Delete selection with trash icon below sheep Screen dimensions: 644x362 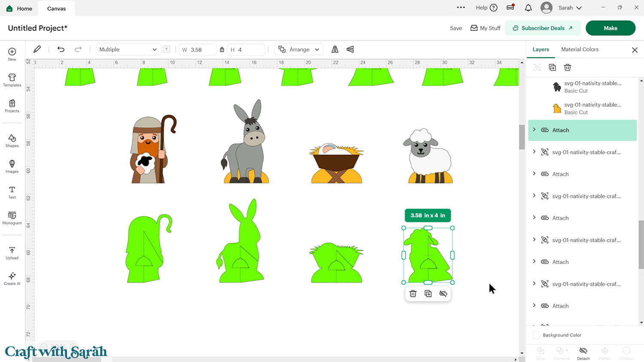point(413,294)
